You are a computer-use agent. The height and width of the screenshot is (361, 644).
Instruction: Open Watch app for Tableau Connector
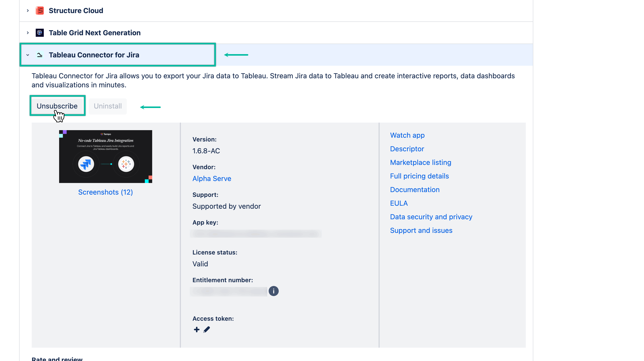click(407, 135)
